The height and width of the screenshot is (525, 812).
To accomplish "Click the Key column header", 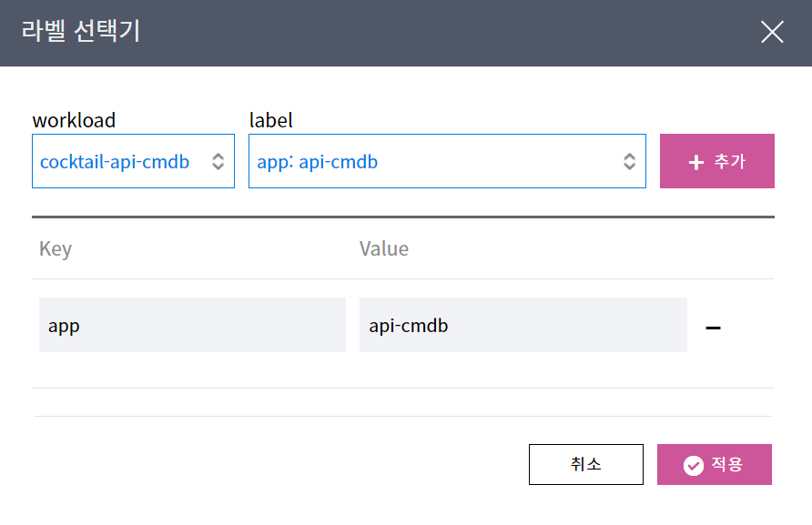I will point(56,249).
